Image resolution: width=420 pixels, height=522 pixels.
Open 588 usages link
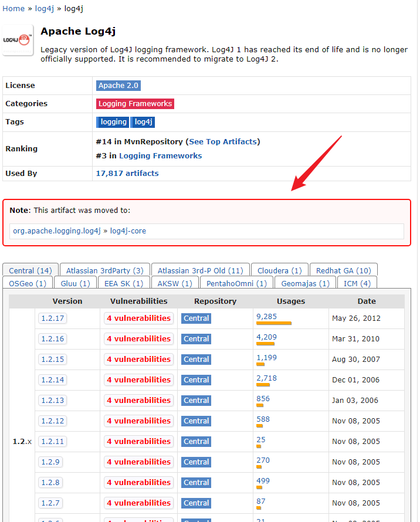click(x=263, y=419)
